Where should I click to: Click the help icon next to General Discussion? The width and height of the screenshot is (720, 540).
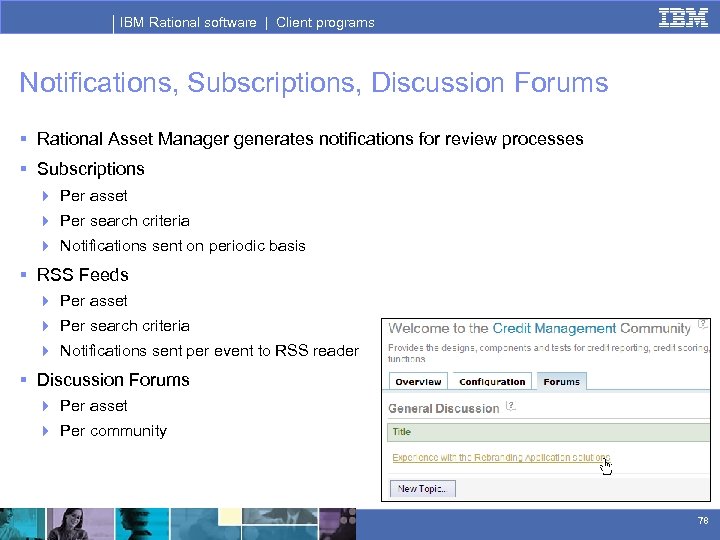tap(511, 406)
